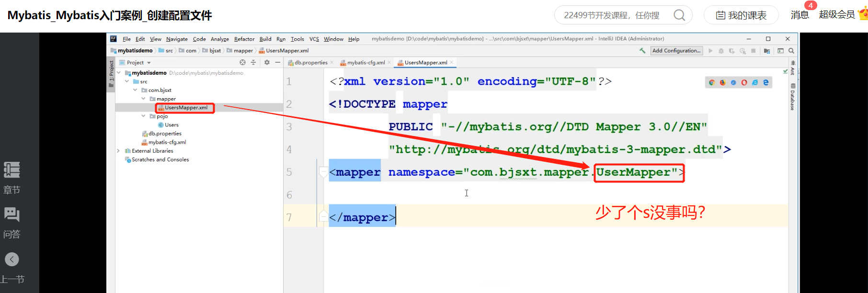Open 消息 messages link
Viewport: 868px width, 293px height.
pyautogui.click(x=800, y=15)
